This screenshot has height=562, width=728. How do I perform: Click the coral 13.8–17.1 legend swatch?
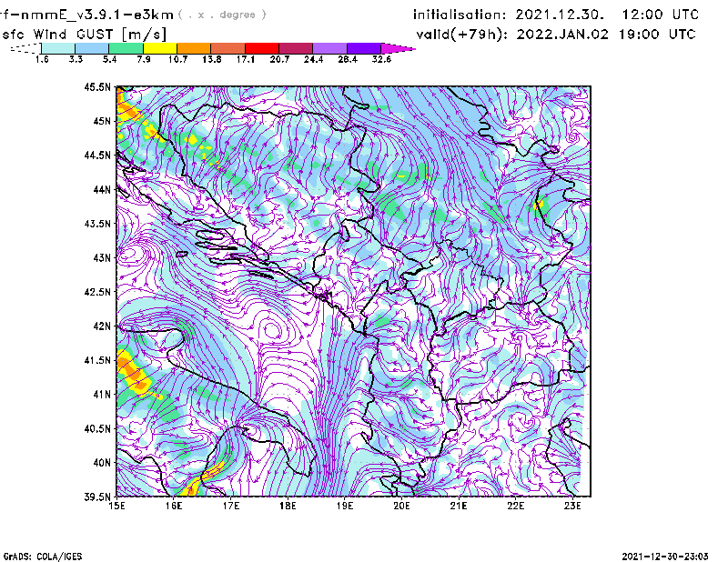pos(228,48)
